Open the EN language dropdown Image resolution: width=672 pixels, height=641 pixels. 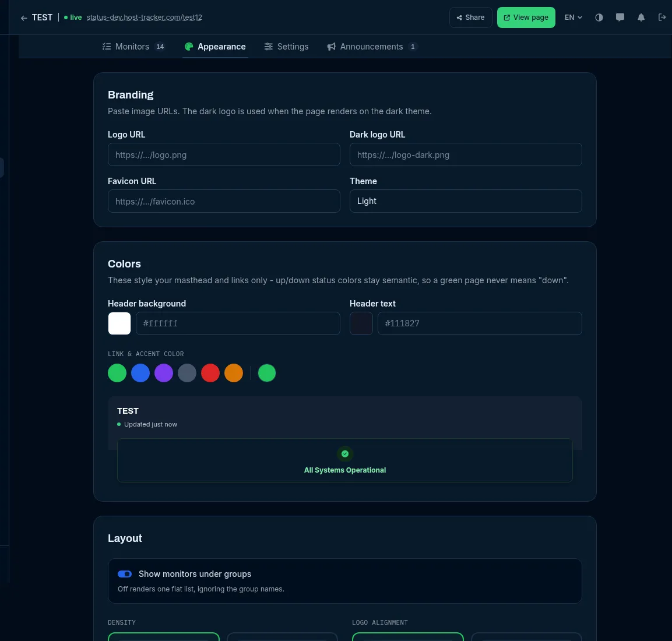[573, 17]
